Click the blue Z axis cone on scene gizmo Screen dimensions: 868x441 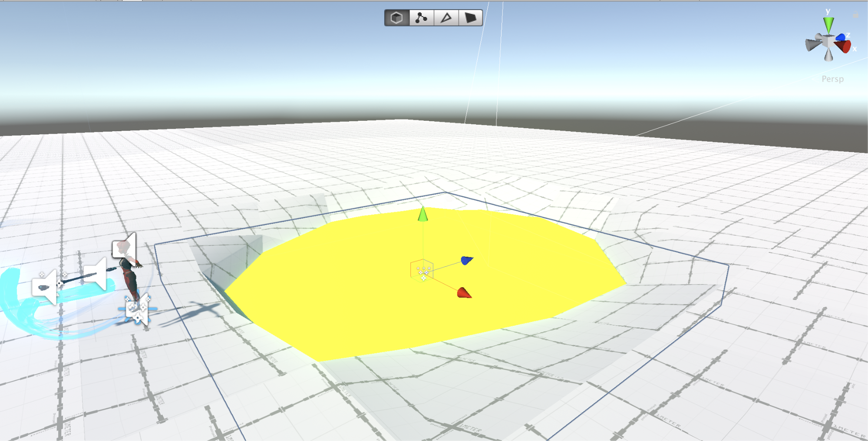pyautogui.click(x=841, y=37)
